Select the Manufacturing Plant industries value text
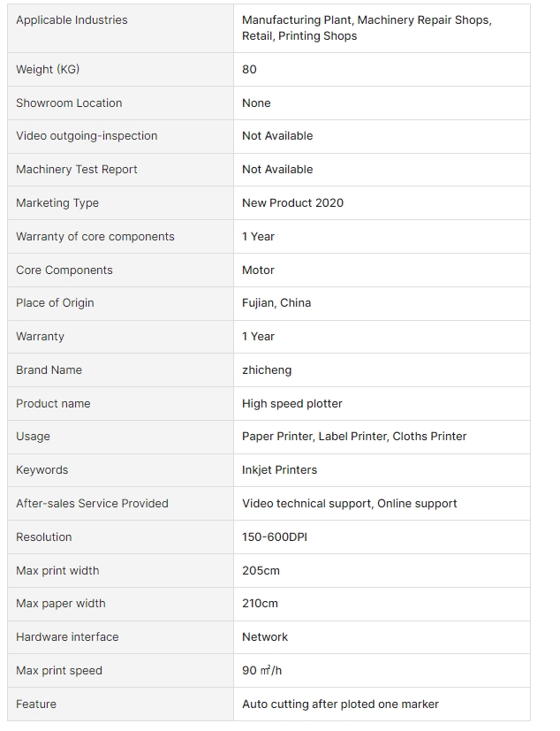 [x=366, y=27]
